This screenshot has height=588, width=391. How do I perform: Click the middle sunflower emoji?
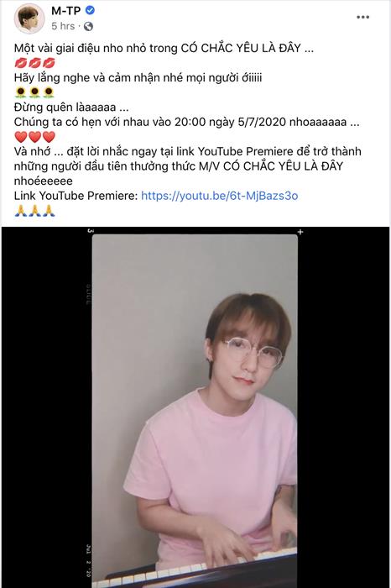[34, 92]
